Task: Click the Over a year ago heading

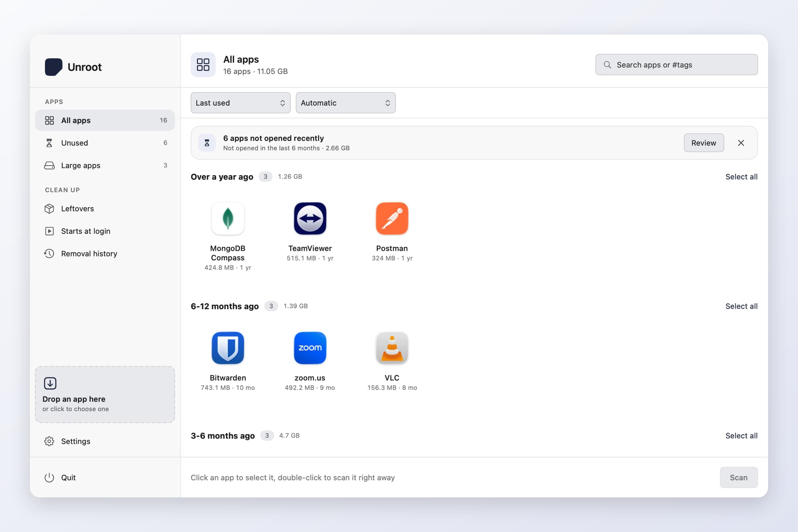Action: click(x=222, y=177)
